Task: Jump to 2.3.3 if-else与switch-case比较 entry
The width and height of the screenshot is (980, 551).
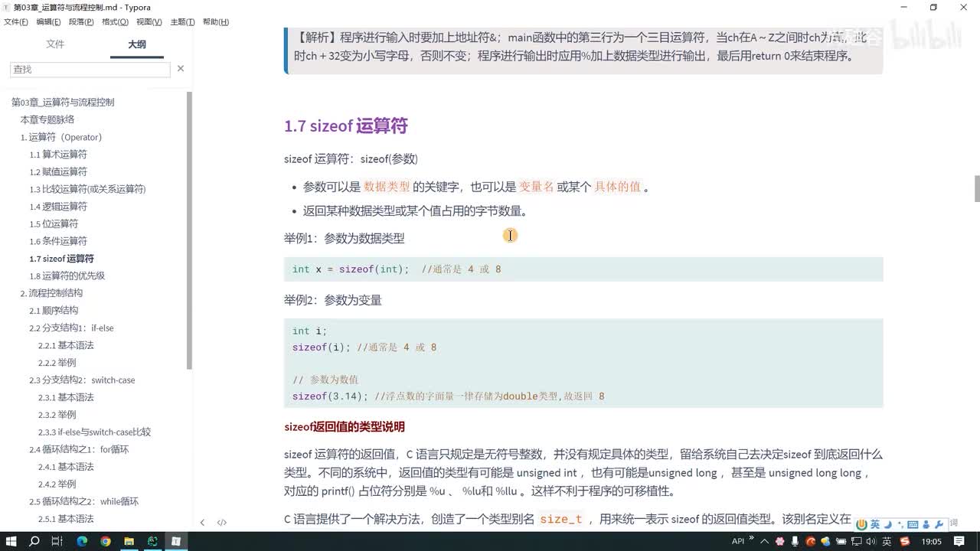Action: pyautogui.click(x=94, y=432)
